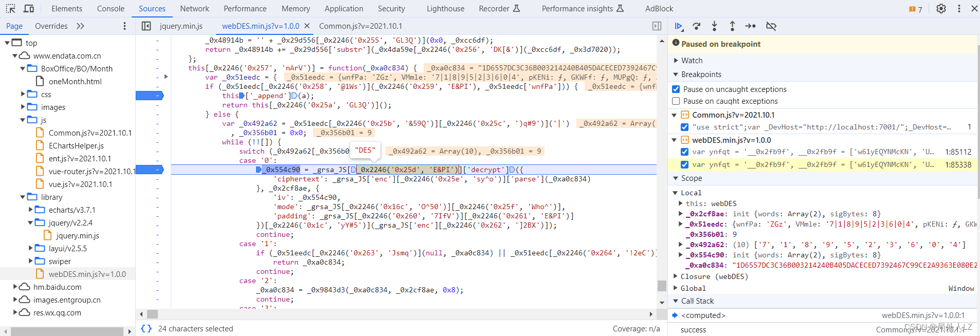
Task: Toggle the device toolbar icon
Action: click(x=29, y=9)
